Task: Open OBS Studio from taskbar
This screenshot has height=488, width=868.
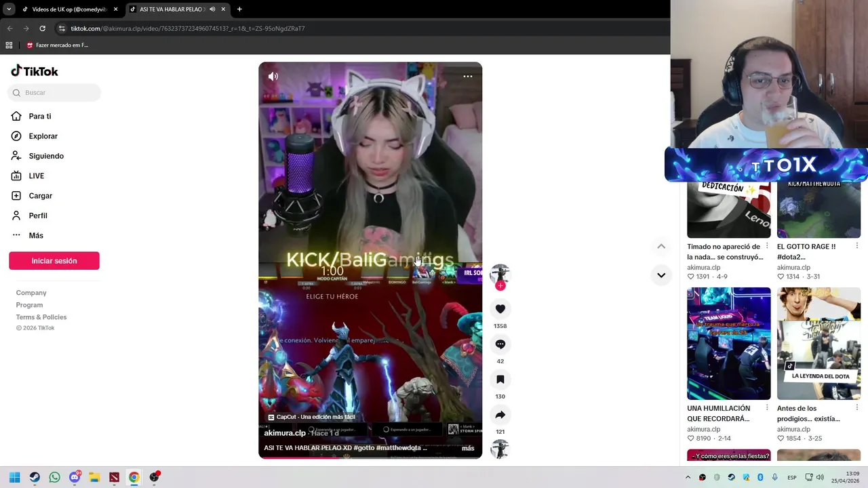Action: click(155, 477)
